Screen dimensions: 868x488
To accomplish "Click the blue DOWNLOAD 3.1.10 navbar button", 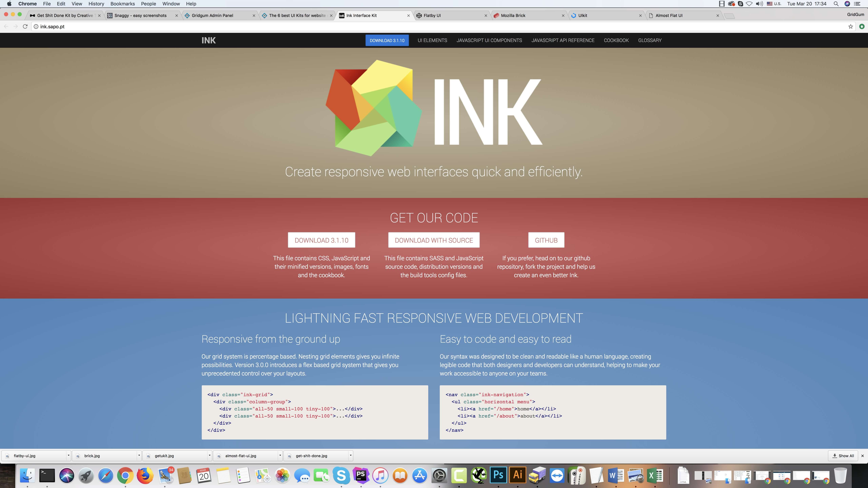I will tap(387, 40).
